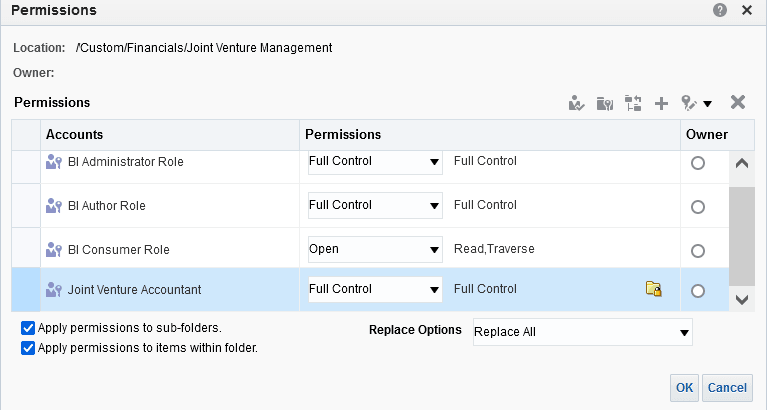Screen dimensions: 767x410
Task: Click OK to confirm permissions
Action: (684, 387)
